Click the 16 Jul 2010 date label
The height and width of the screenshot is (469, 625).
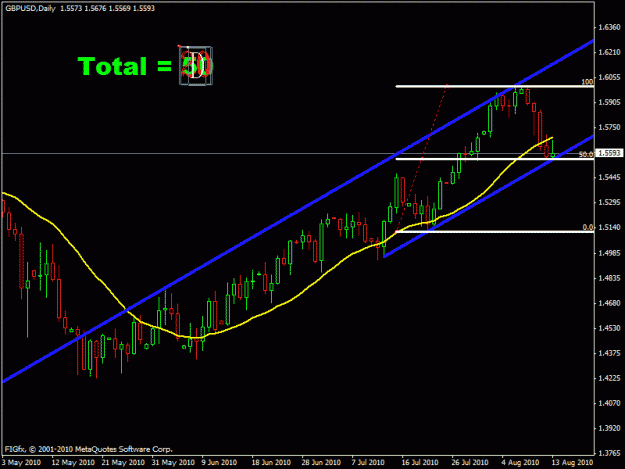420,463
